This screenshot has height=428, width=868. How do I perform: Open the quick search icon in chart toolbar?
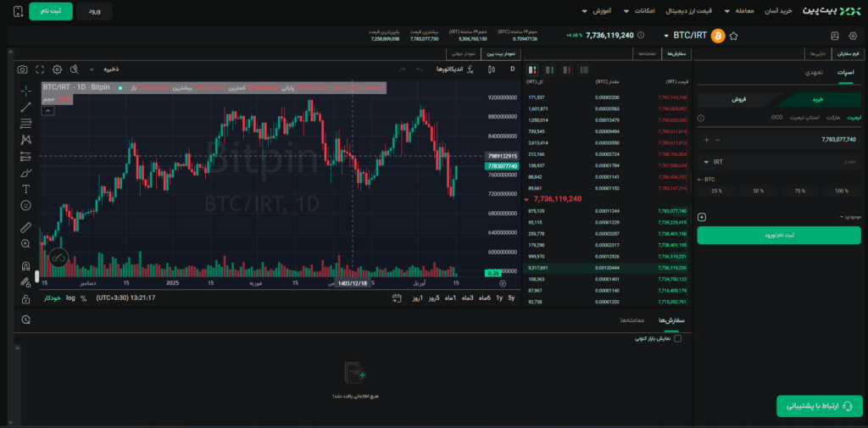[75, 69]
